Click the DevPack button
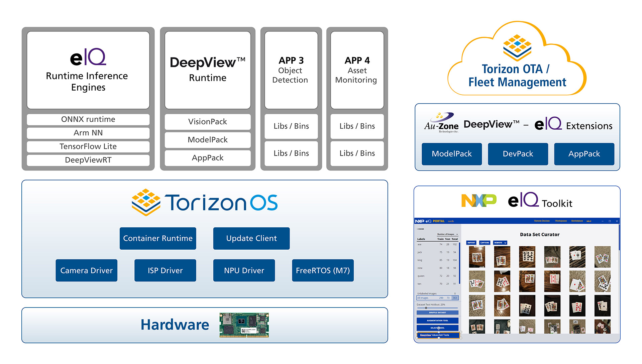Screen dimensions: 642x364 [x=518, y=154]
